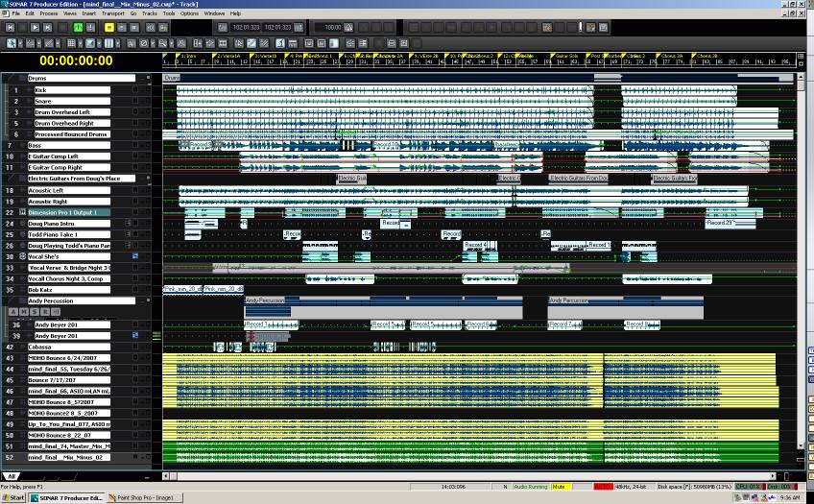The height and width of the screenshot is (504, 814).
Task: Click the Rewind to start transport button
Action: pos(11,28)
